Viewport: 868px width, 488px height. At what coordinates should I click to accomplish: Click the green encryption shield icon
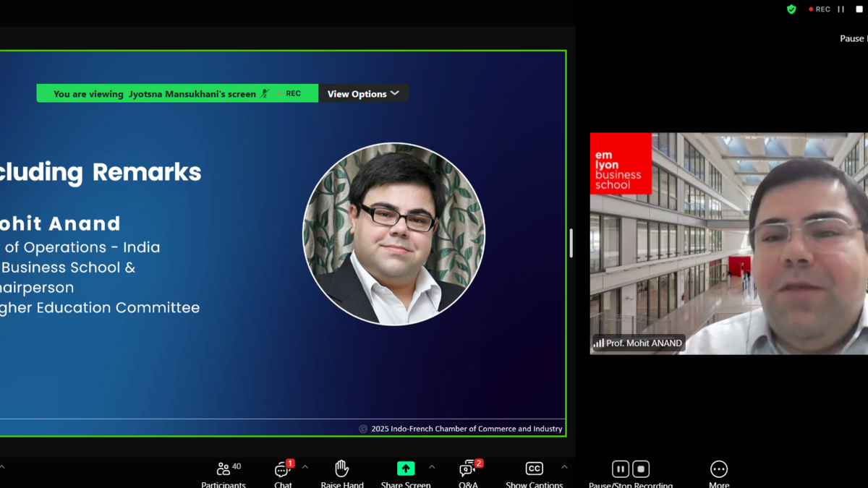coord(791,9)
